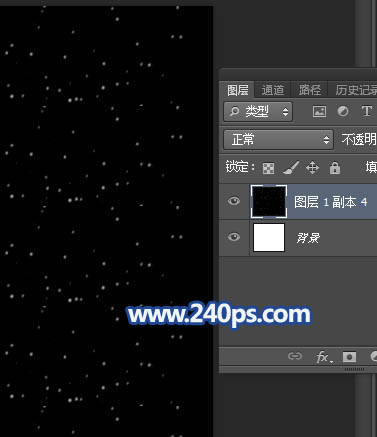
Task: Filter layers by text type icon
Action: pyautogui.click(x=366, y=111)
